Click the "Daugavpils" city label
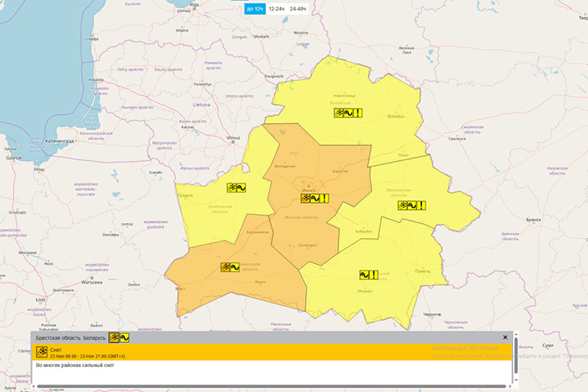Image resolution: width=588 pixels, height=392 pixels. tap(274, 76)
